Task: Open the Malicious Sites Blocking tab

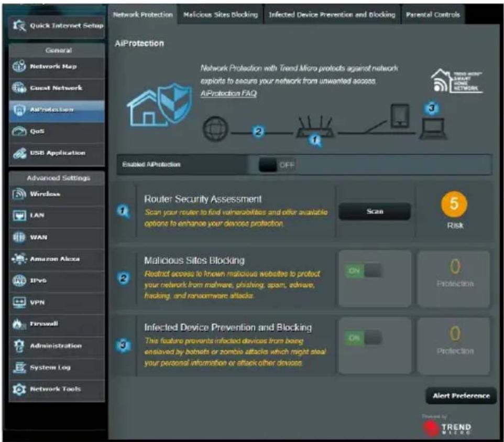Action: click(x=221, y=15)
